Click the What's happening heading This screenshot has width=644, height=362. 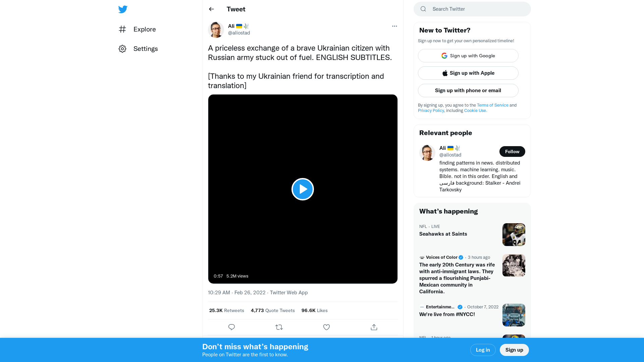[x=448, y=211]
